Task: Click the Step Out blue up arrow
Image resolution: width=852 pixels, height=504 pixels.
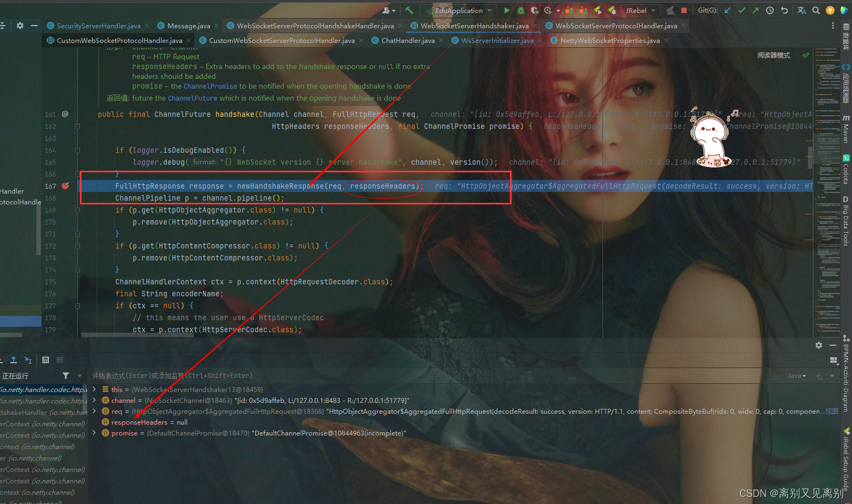Action: [x=14, y=360]
